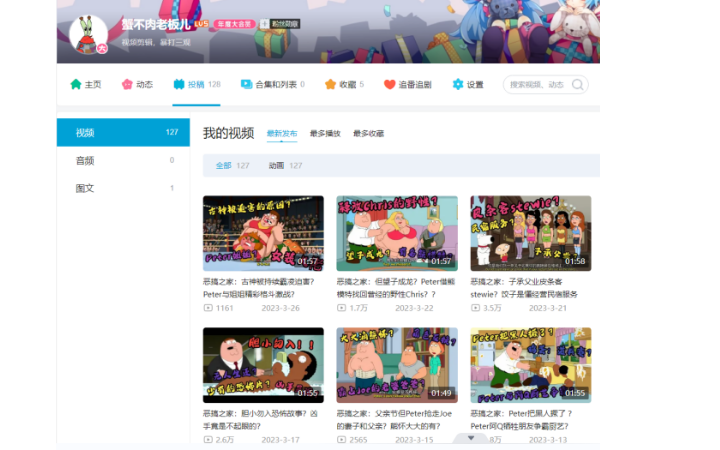Open the 收藏 5 tab
Screen dimensions: 720x450
[x=344, y=84]
